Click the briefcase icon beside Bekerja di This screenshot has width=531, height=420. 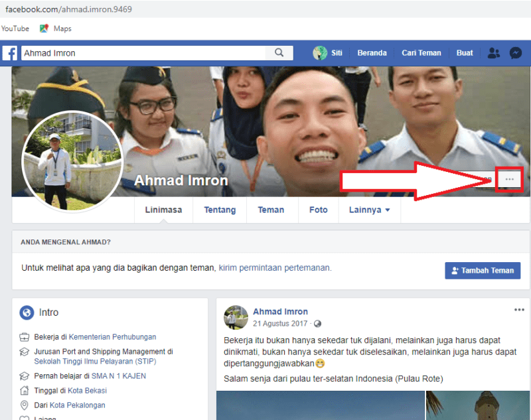(x=25, y=337)
